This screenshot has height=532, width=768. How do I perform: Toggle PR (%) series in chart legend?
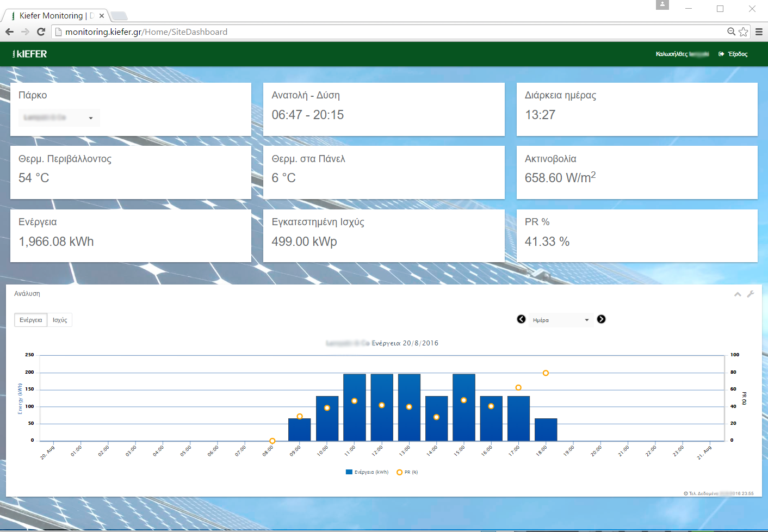click(x=407, y=472)
